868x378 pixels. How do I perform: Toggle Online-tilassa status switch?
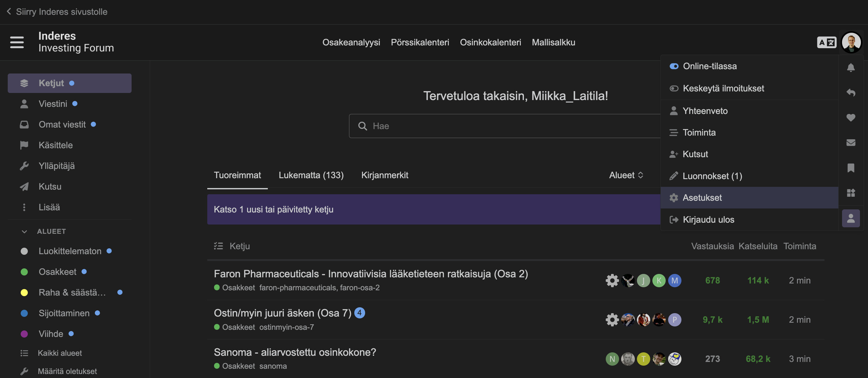(x=674, y=66)
